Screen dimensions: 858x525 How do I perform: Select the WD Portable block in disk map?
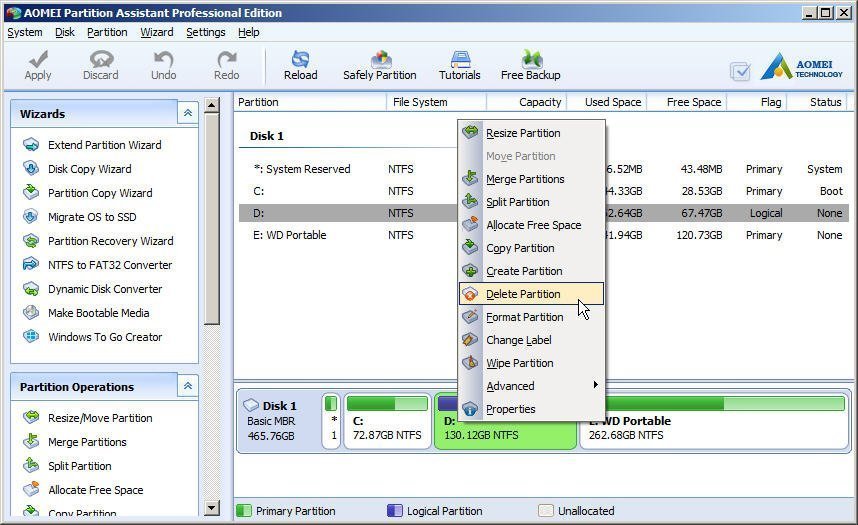[x=713, y=421]
